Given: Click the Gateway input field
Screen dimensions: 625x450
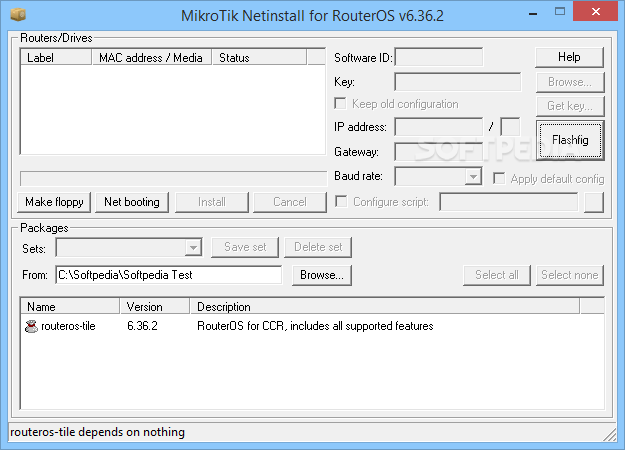Looking at the screenshot, I should 438,152.
